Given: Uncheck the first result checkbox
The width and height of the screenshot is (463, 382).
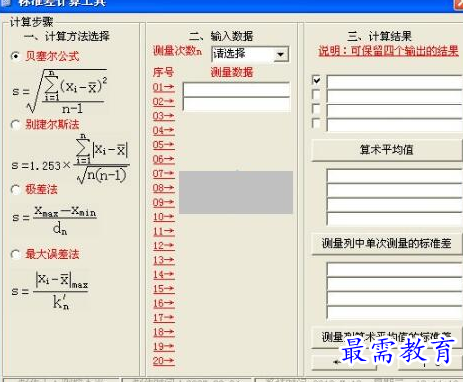Looking at the screenshot, I should 316,80.
